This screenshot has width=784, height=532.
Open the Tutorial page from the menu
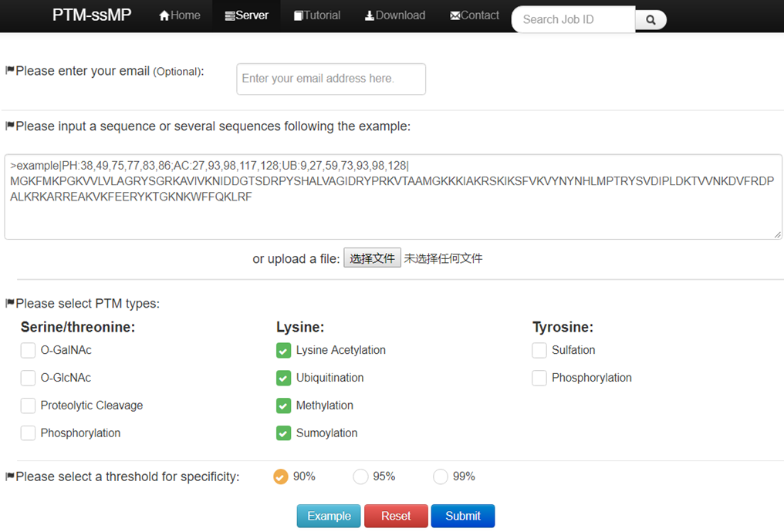tap(316, 15)
